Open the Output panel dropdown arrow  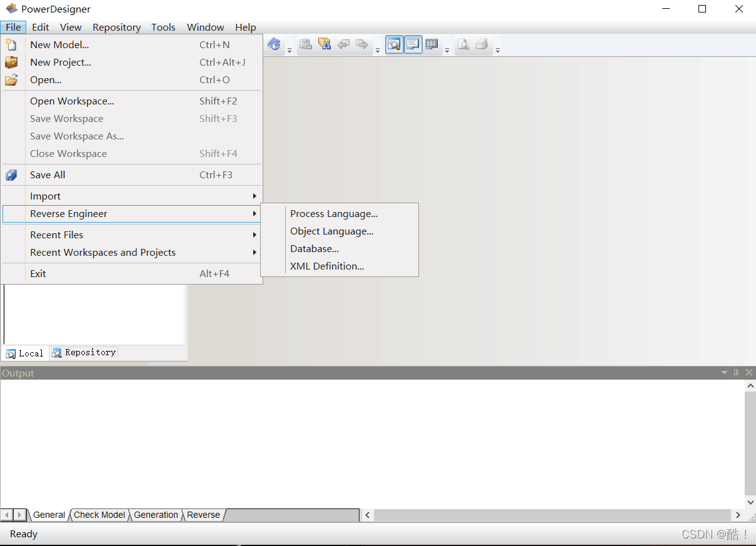724,373
